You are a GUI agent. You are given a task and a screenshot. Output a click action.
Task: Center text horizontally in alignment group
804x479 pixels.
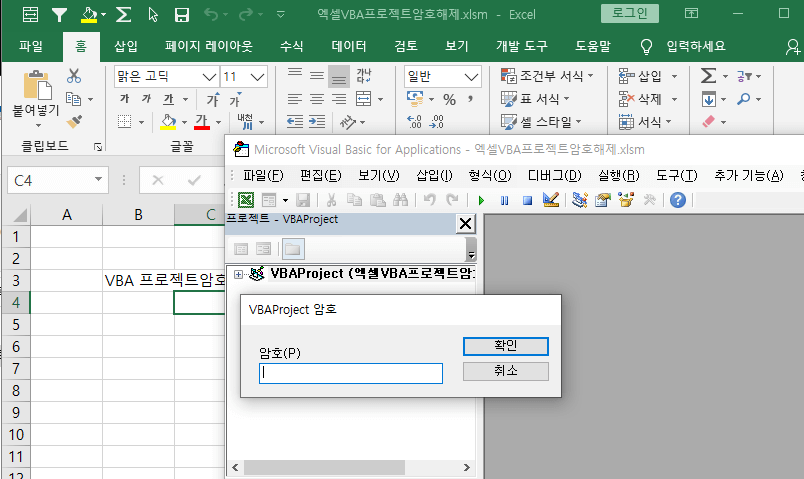317,99
